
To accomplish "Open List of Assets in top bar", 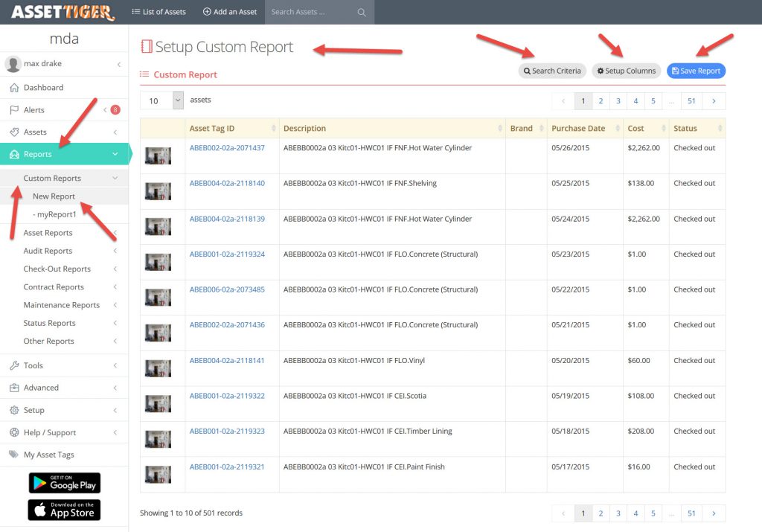I will click(159, 12).
